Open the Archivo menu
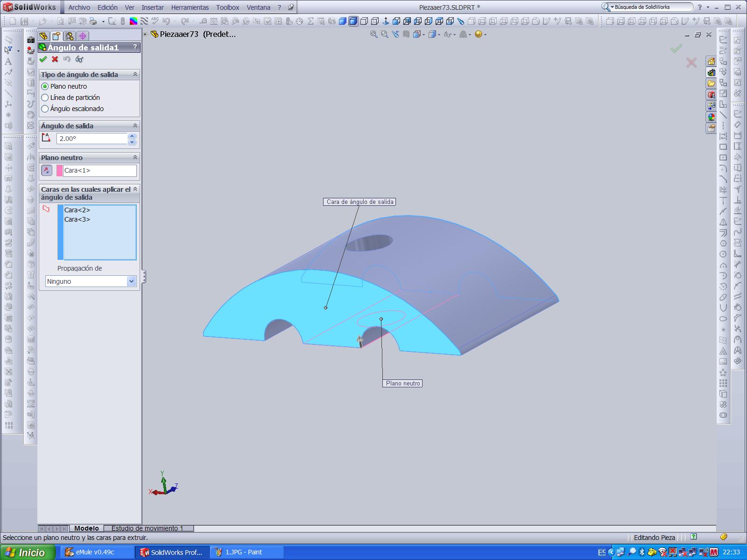The image size is (747, 560). tap(79, 7)
